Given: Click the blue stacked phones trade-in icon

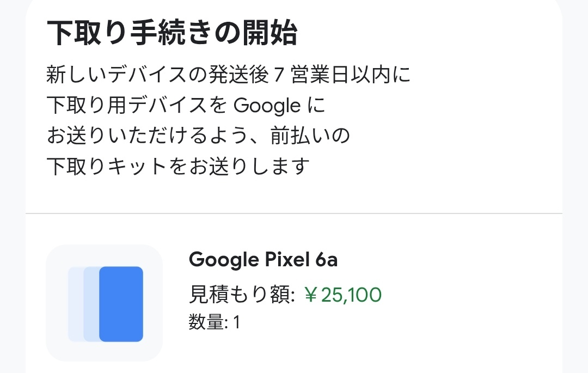Looking at the screenshot, I should pos(106,304).
